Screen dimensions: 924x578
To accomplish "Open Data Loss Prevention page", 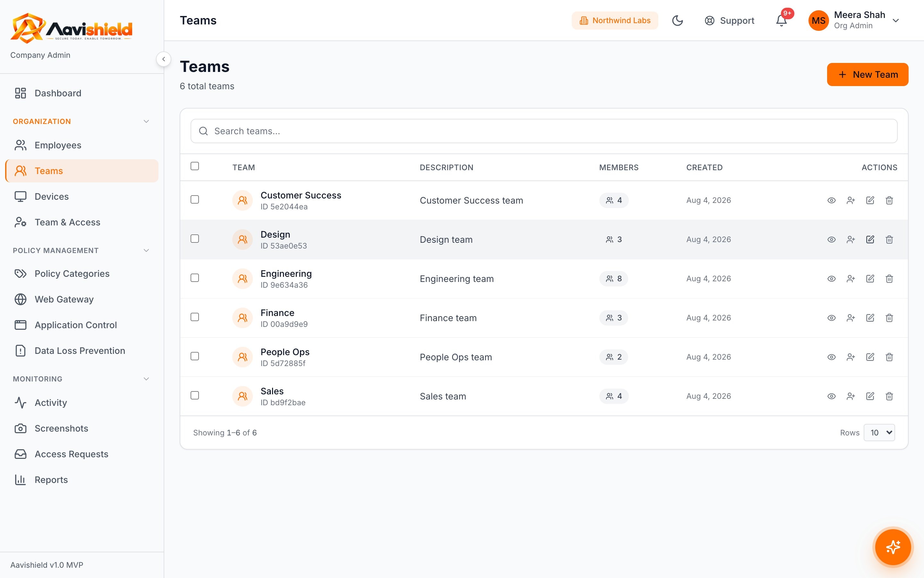I will tap(82, 351).
